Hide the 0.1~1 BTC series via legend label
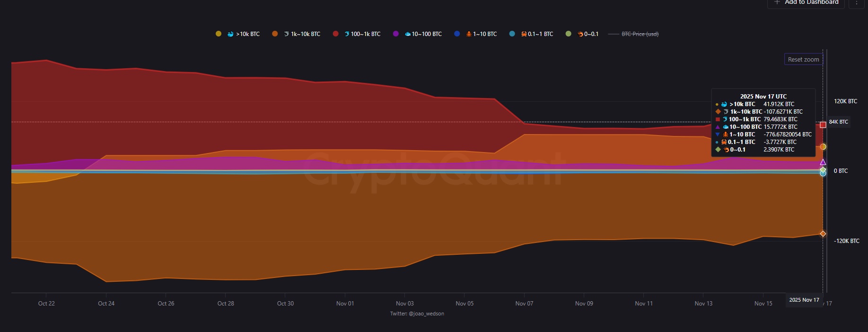 pyautogui.click(x=540, y=34)
